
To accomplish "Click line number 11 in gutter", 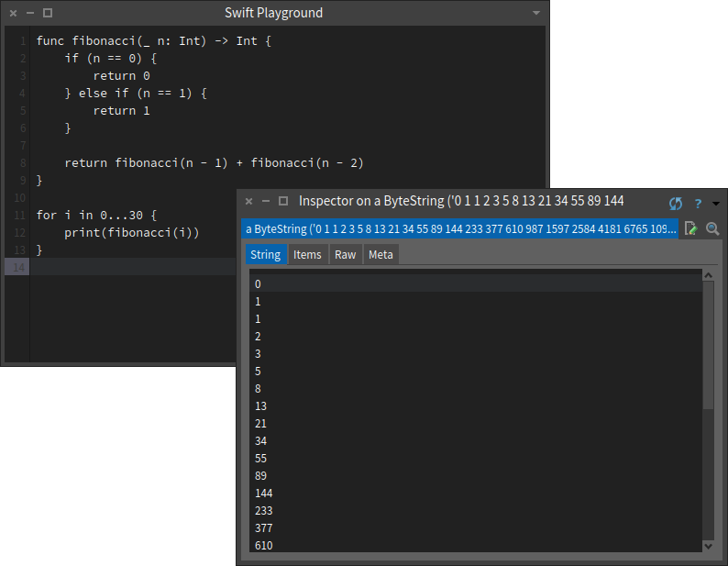I will (x=19, y=216).
